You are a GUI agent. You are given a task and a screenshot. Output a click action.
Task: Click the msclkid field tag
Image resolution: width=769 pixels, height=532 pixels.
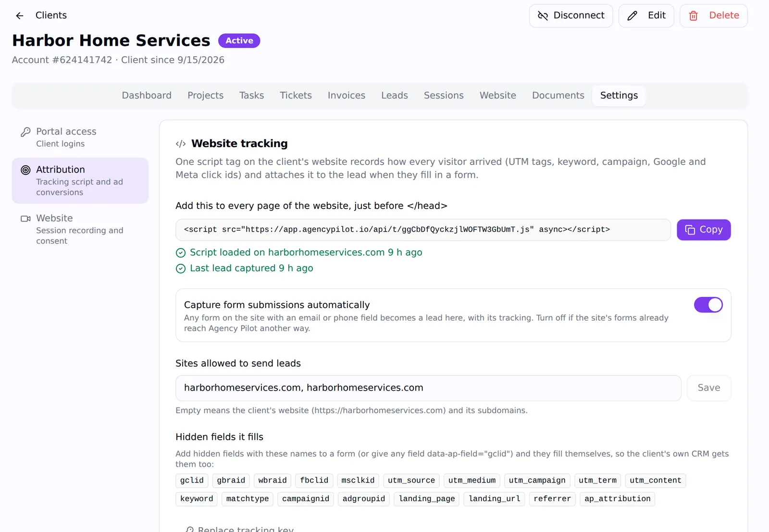click(358, 481)
